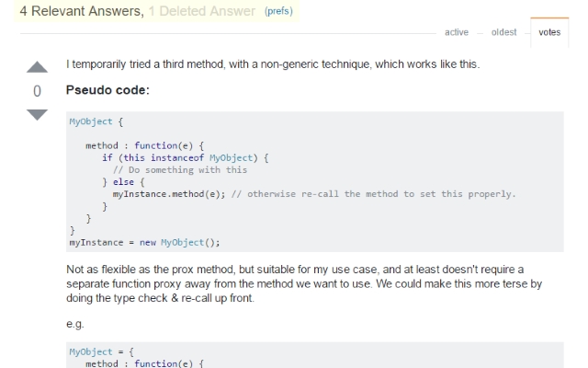Click the 'MyObject = {' code line

101,351
